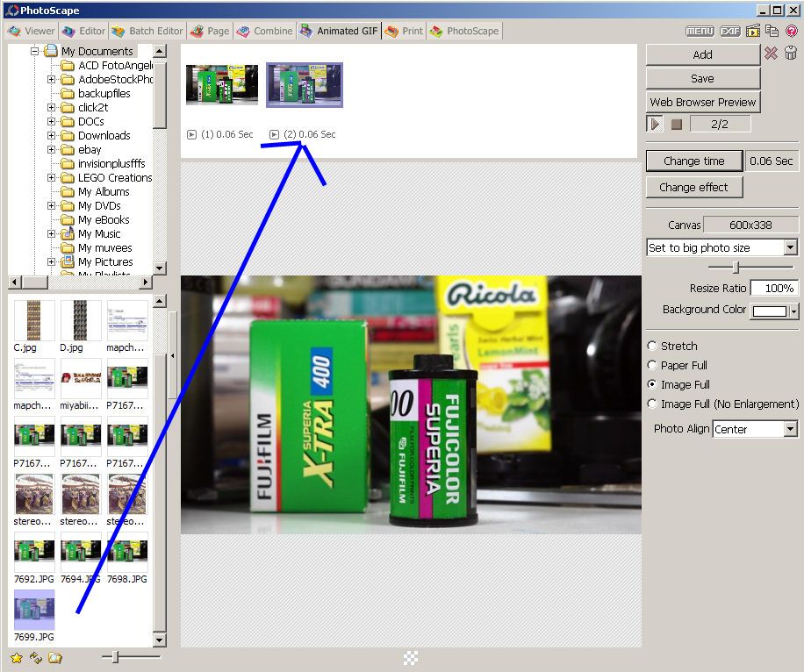This screenshot has width=804, height=672.
Task: Click the MENU icon in the top toolbar
Action: (700, 31)
